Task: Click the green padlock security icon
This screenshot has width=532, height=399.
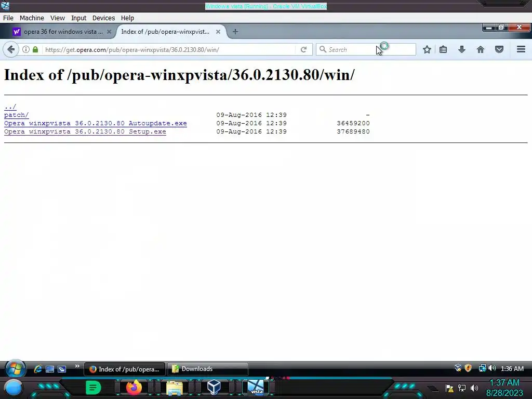Action: click(x=35, y=49)
